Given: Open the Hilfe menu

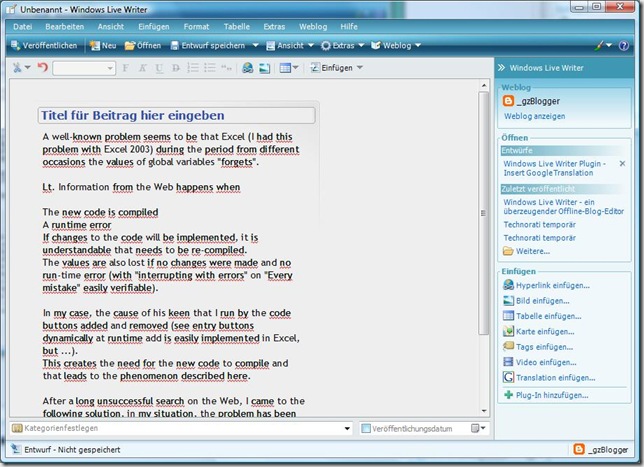Looking at the screenshot, I should 349,27.
